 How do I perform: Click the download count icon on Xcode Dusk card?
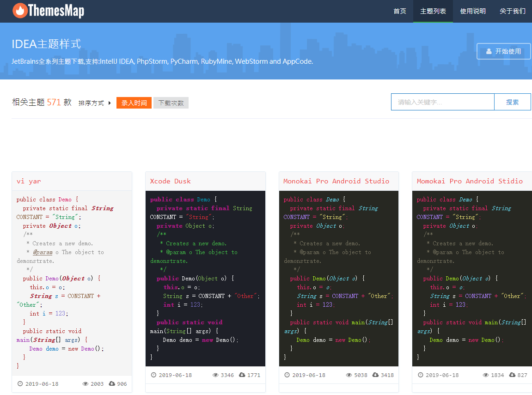[242, 375]
